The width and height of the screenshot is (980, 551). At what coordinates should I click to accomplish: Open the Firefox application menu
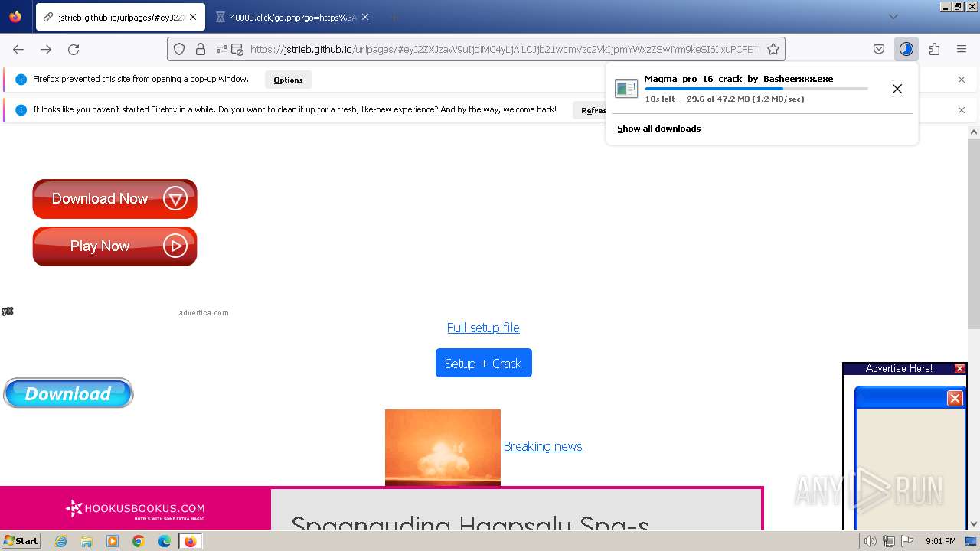pyautogui.click(x=962, y=49)
